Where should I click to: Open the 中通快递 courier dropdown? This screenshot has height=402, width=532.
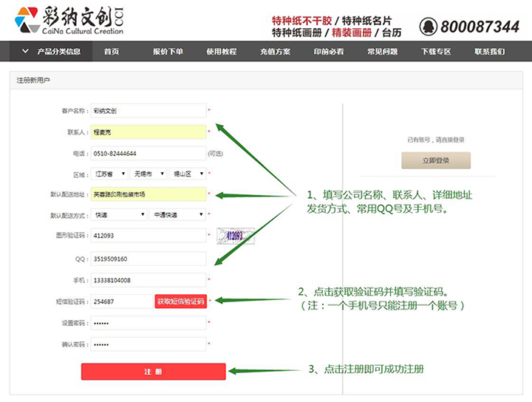177,215
